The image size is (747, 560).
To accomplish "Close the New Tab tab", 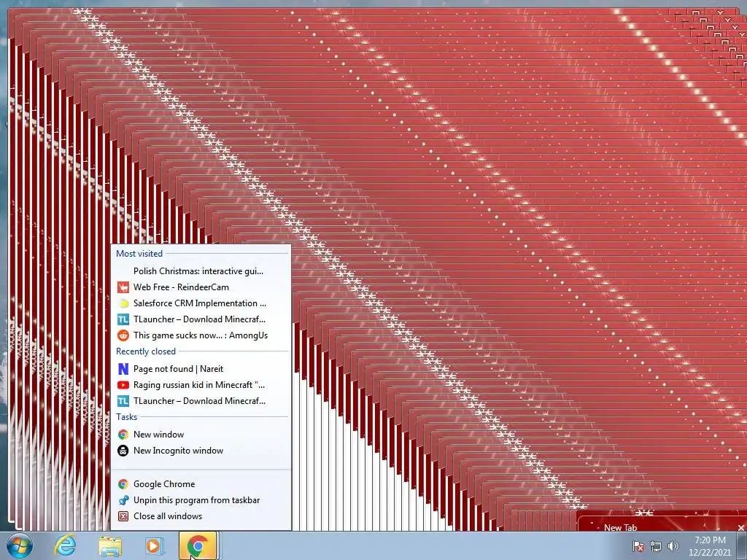I will (x=741, y=528).
